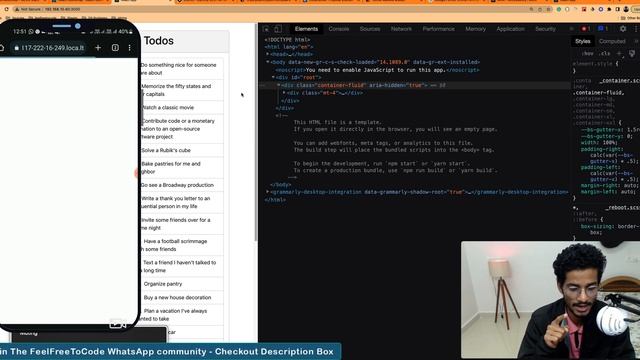This screenshot has width=640, height=360.
Task: Collapse the div id root node
Action: tap(273, 78)
